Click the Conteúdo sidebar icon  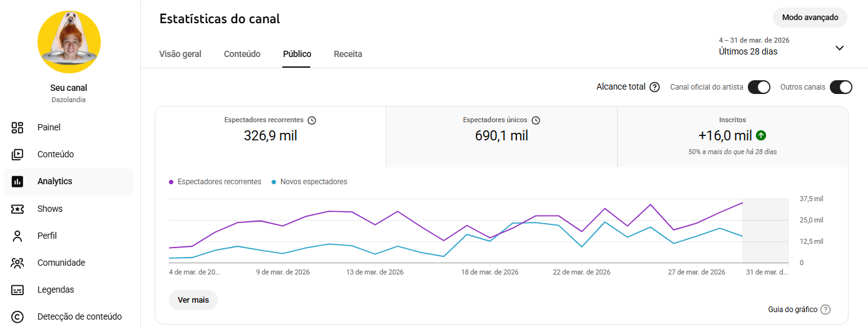pos(18,154)
